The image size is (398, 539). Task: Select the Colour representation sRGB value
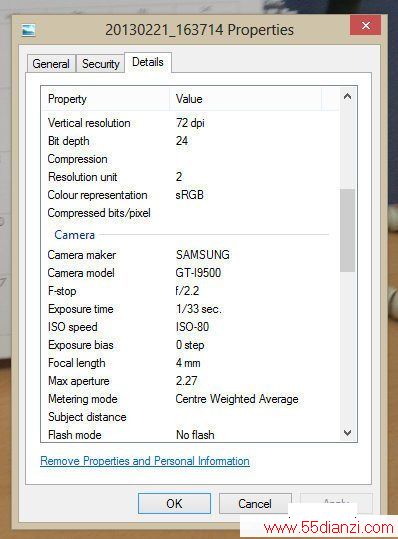[x=189, y=195]
